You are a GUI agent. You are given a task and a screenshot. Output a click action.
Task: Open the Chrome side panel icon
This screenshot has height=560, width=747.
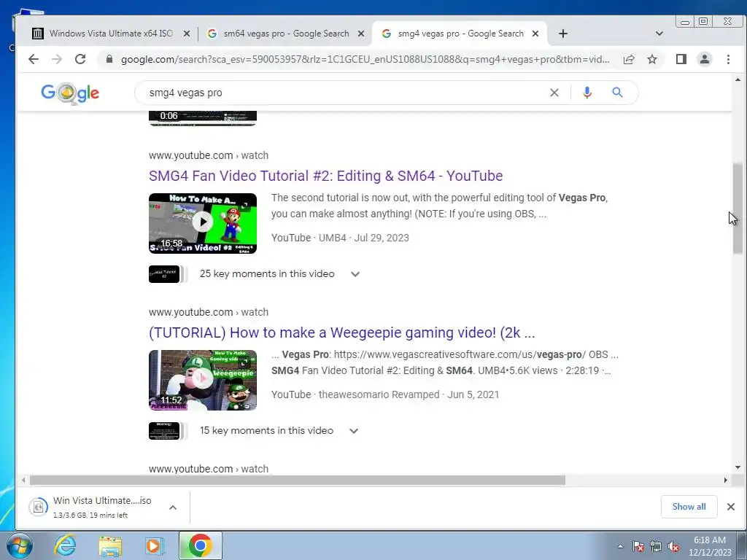pos(681,59)
